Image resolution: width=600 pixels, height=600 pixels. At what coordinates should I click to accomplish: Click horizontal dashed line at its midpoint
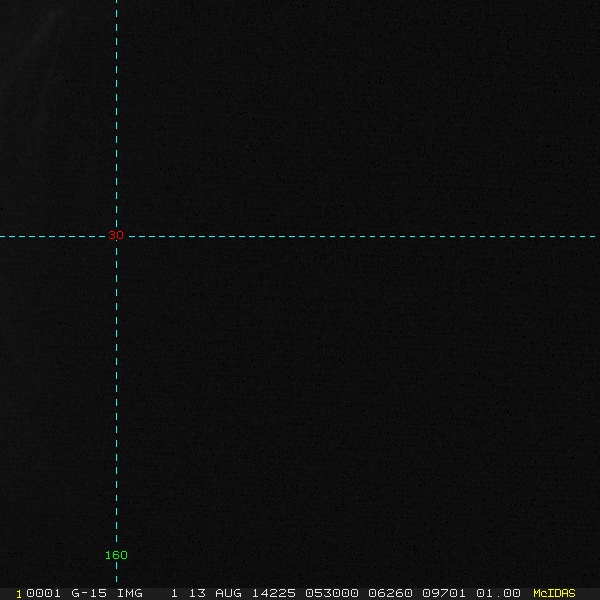click(x=300, y=237)
